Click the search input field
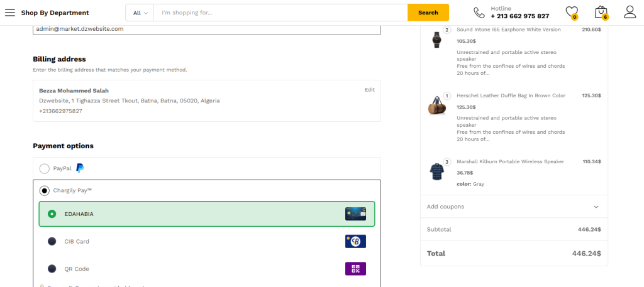This screenshot has width=644, height=287. pyautogui.click(x=280, y=13)
